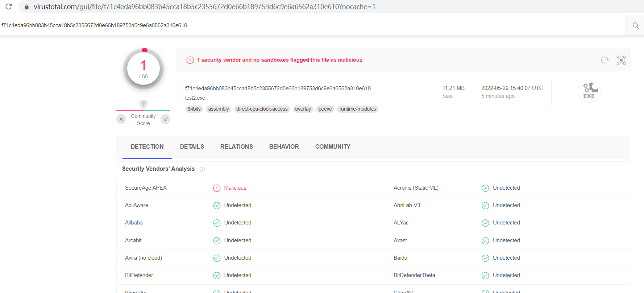The width and height of the screenshot is (644, 293).
Task: Vote negative with community X icon
Action: [121, 119]
